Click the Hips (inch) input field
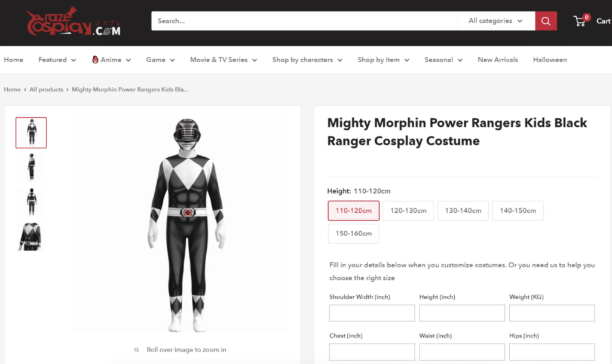The width and height of the screenshot is (612, 364). tap(552, 352)
